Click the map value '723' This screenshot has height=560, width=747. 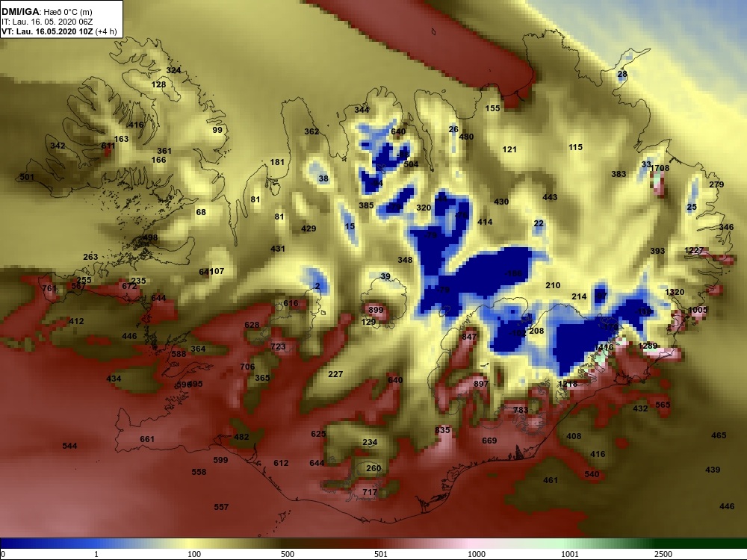pyautogui.click(x=278, y=346)
